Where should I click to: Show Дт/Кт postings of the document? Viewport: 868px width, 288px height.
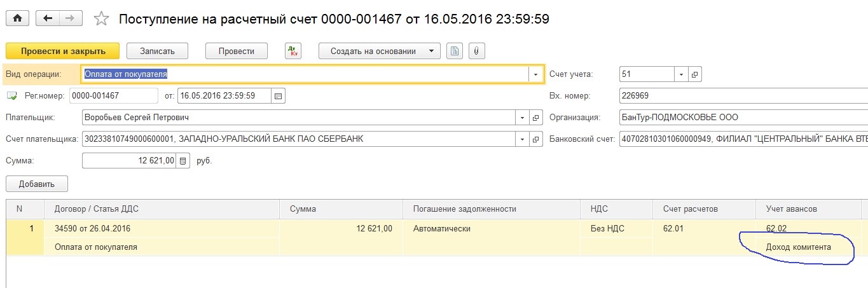[x=293, y=51]
